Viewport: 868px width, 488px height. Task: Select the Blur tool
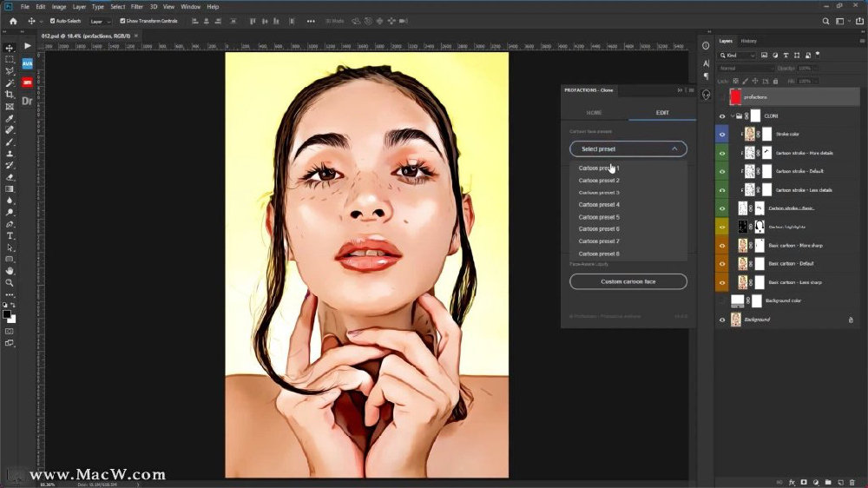pyautogui.click(x=10, y=201)
